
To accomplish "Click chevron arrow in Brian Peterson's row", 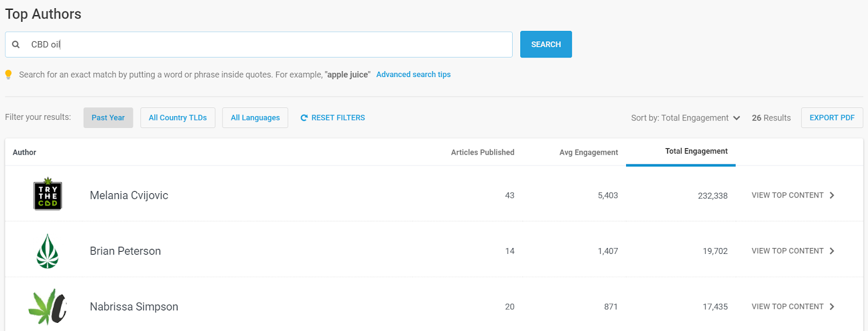I will tap(832, 251).
